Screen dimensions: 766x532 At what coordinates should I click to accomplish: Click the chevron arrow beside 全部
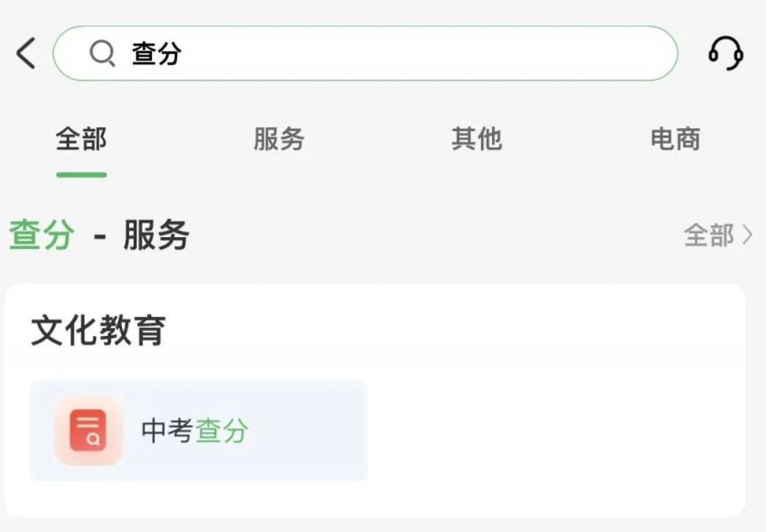748,235
